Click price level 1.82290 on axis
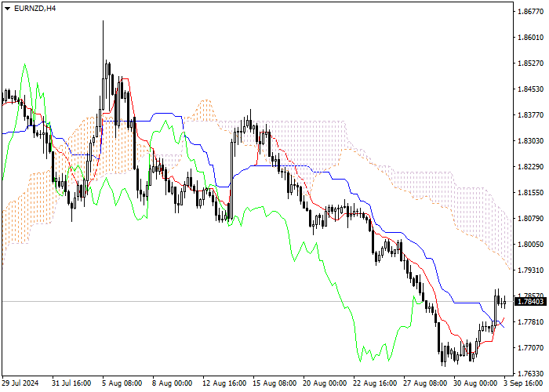549x392 pixels. pos(531,167)
